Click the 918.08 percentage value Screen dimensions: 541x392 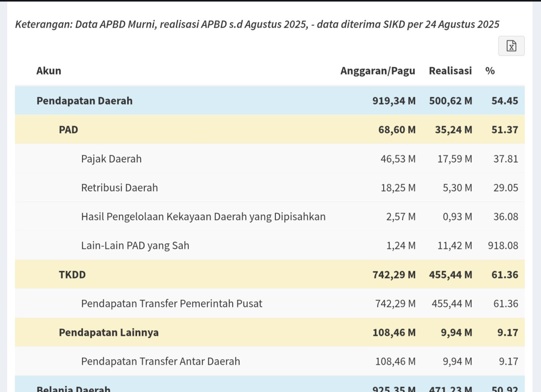coord(503,246)
